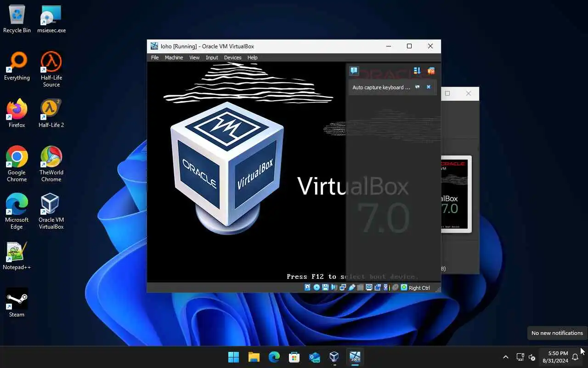The height and width of the screenshot is (368, 588).
Task: Select the Recycle Bin desktop icon
Action: [17, 19]
